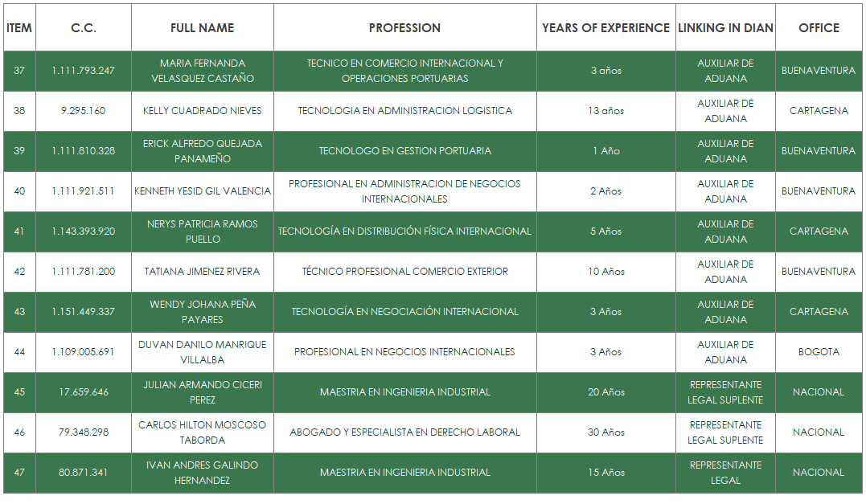
Task: Click PROFESIONAL EN ADMINISTRACION DE NEGOCIOS INTERNACIONALES cell
Action: (x=404, y=191)
